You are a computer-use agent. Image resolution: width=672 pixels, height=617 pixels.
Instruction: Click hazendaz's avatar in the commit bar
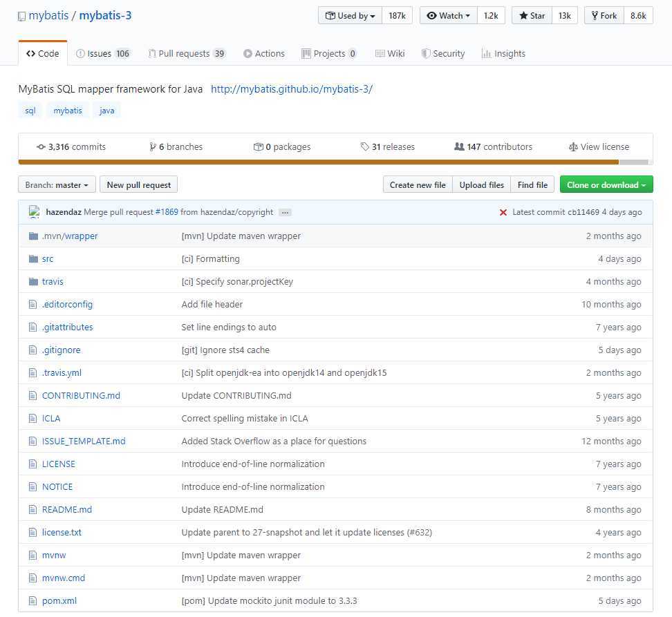click(x=35, y=212)
